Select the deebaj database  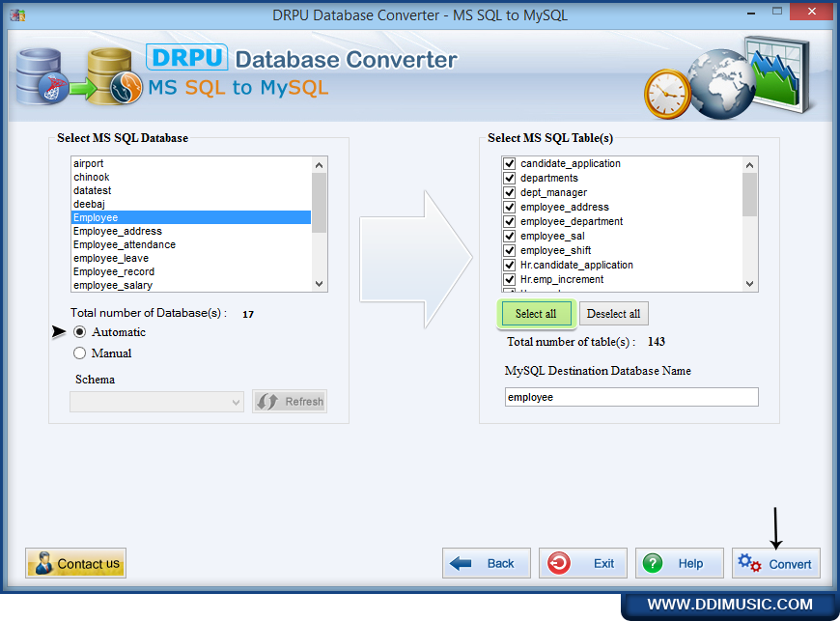click(191, 204)
